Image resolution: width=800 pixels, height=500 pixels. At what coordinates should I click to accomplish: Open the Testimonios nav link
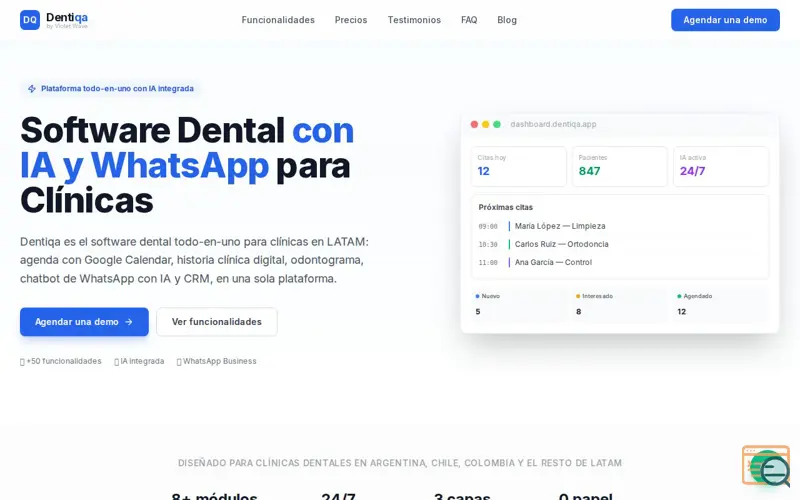[x=414, y=20]
